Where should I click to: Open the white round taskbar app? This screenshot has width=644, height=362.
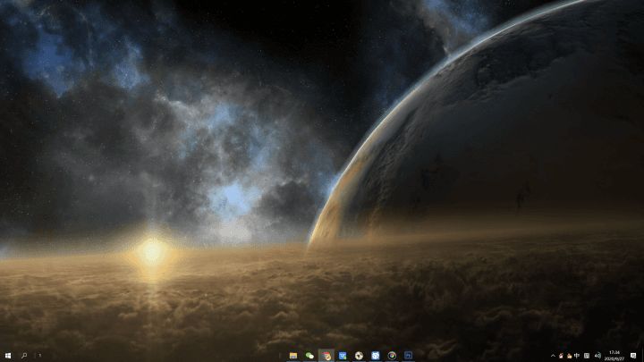tap(359, 356)
